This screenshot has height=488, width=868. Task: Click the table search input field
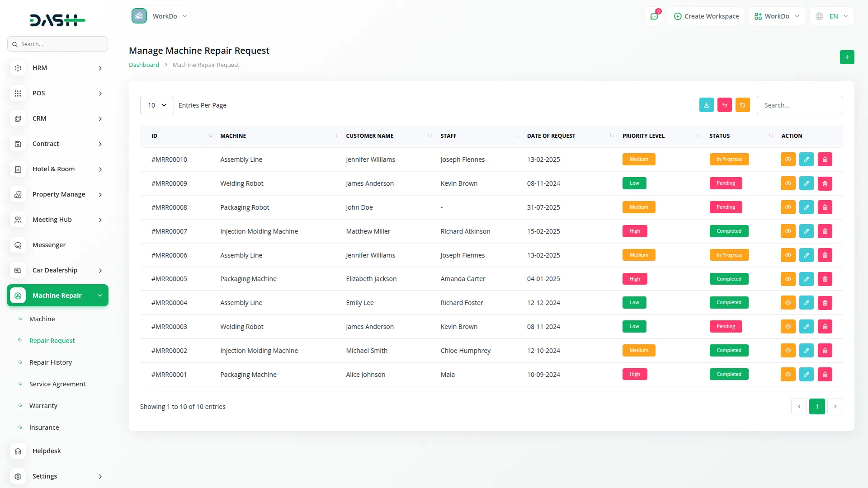click(799, 105)
